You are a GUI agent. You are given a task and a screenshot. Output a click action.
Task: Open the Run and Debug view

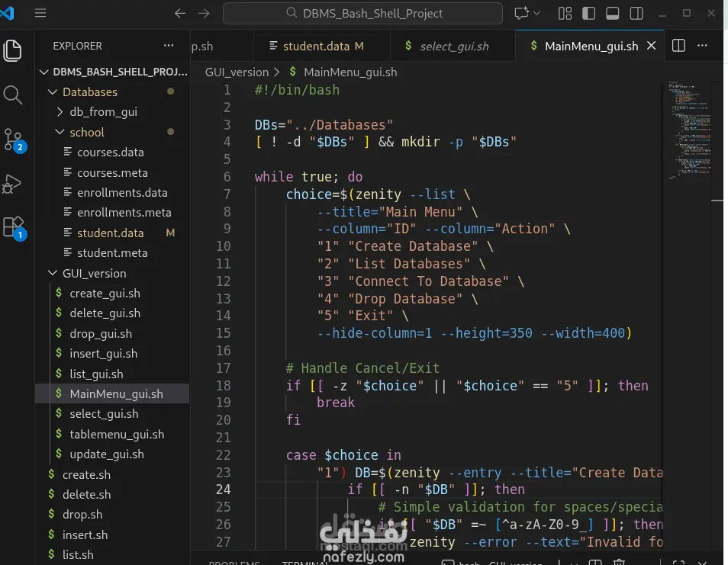coord(13,184)
